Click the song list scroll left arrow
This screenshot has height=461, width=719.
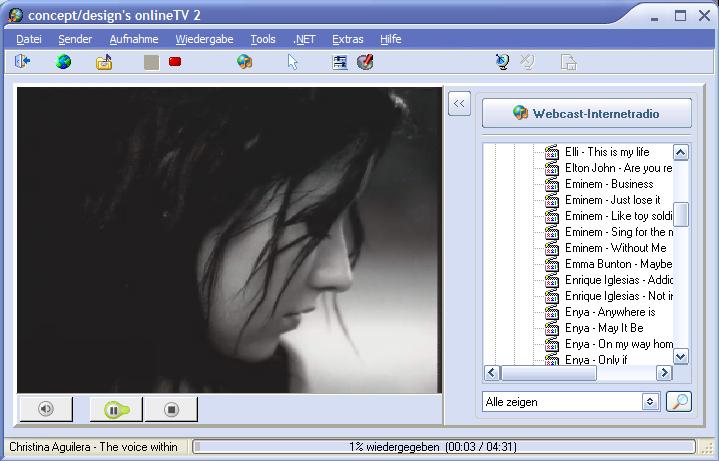point(492,373)
